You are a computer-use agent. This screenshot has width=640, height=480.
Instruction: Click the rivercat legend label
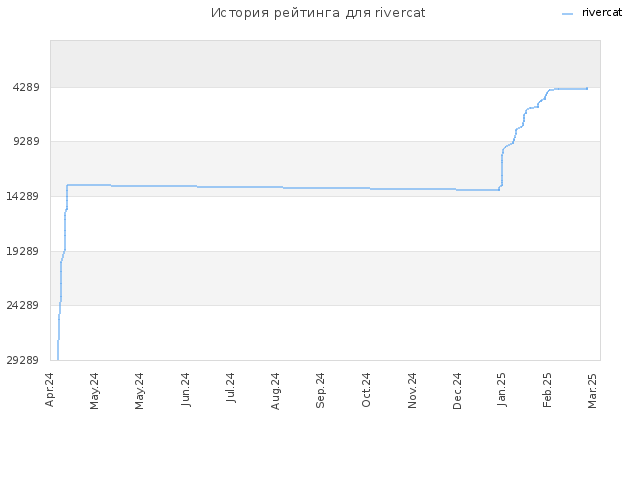pyautogui.click(x=602, y=13)
